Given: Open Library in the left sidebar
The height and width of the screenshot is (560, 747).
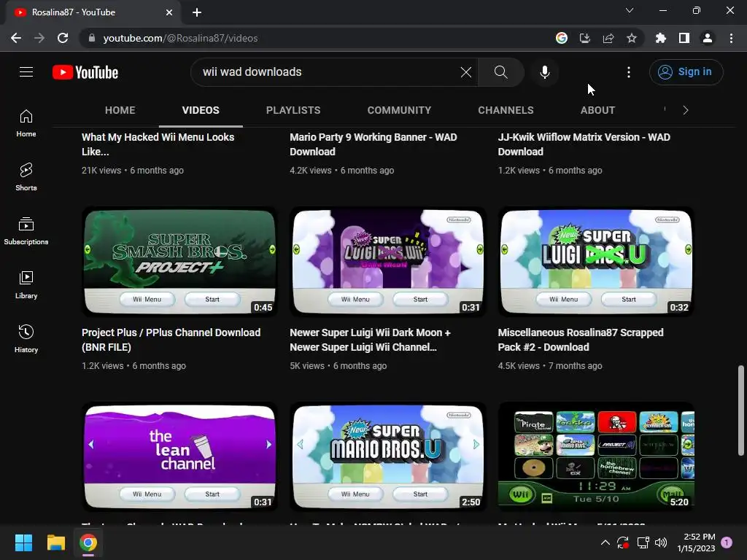Looking at the screenshot, I should (26, 285).
